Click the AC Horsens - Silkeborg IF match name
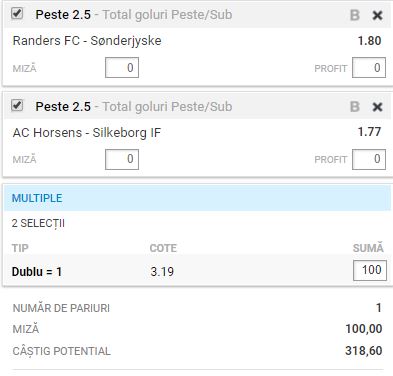 point(87,133)
